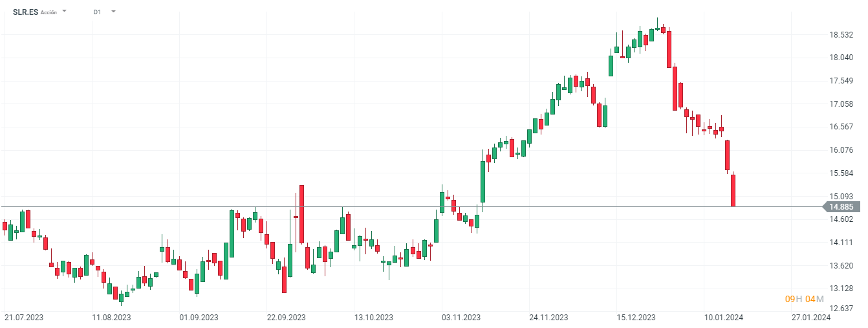Select the most recent red candlestick
Viewport: 868px width, 328px height.
tap(733, 190)
